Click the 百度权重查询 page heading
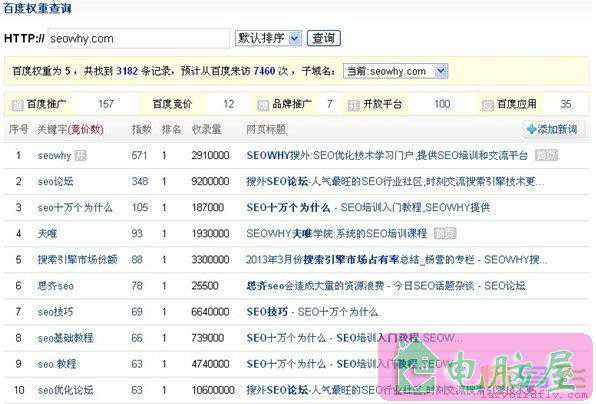Viewport: 596px width, 404px height. pyautogui.click(x=37, y=8)
